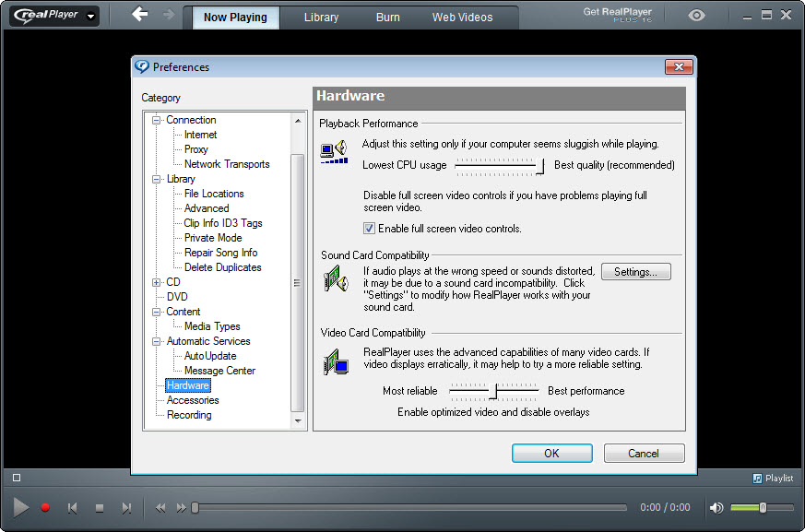The height and width of the screenshot is (532, 805).
Task: Select the Accessories category
Action: (x=193, y=400)
